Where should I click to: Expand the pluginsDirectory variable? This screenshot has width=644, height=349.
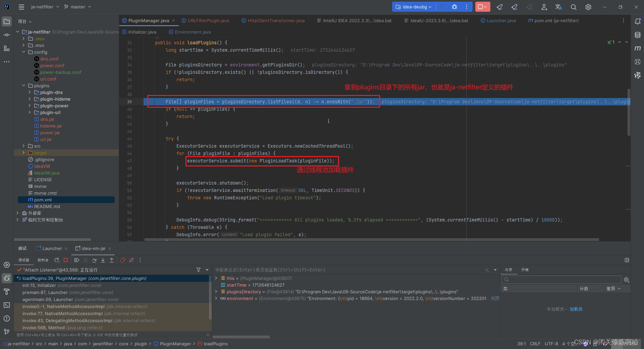coord(216,292)
